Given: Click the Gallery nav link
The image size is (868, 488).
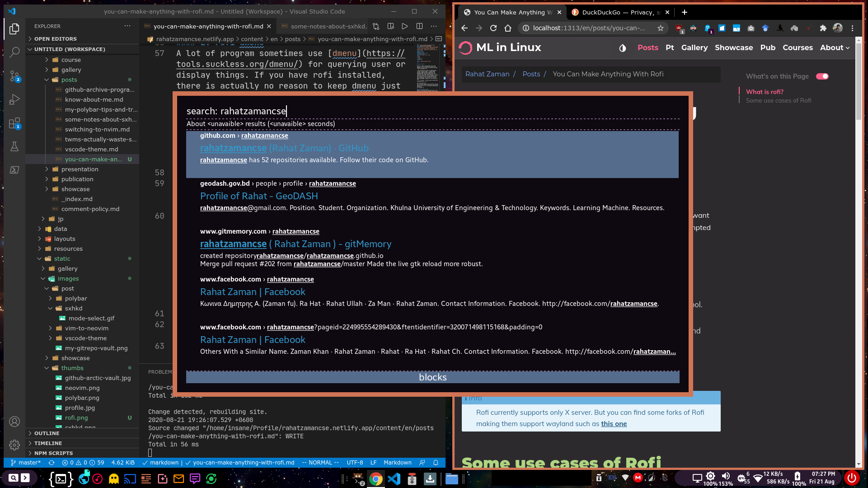Looking at the screenshot, I should (694, 47).
